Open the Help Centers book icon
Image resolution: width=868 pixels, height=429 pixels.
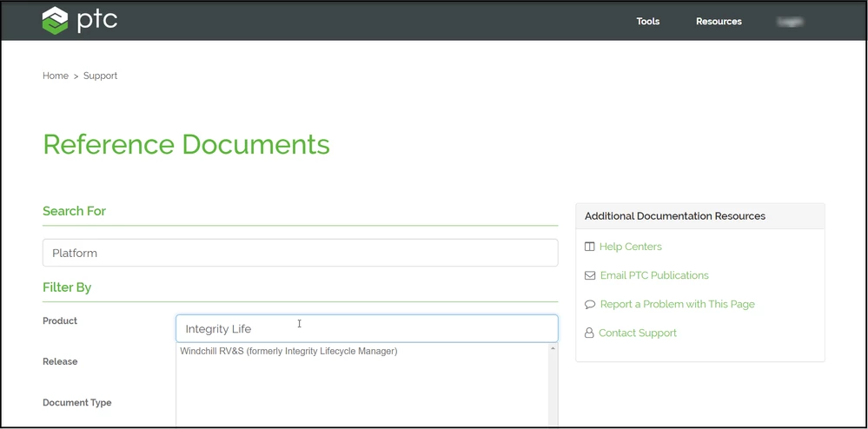590,247
